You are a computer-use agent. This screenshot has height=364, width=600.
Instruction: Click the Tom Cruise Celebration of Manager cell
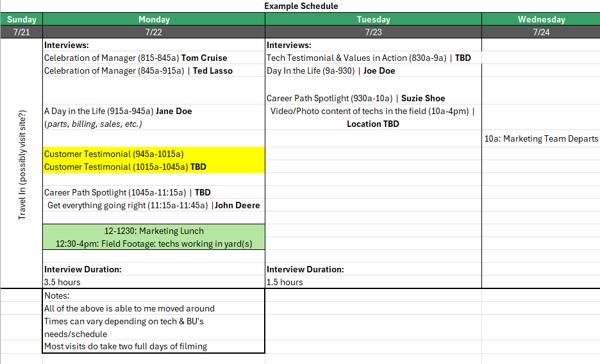coord(135,58)
